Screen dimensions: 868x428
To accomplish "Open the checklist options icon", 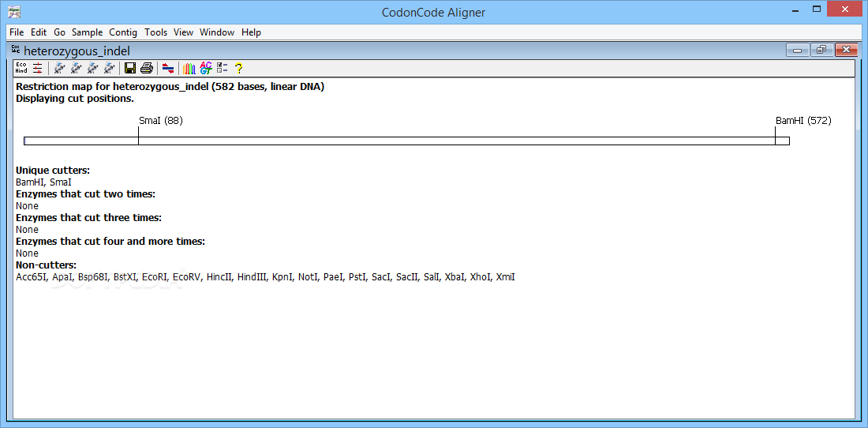I will (x=222, y=68).
